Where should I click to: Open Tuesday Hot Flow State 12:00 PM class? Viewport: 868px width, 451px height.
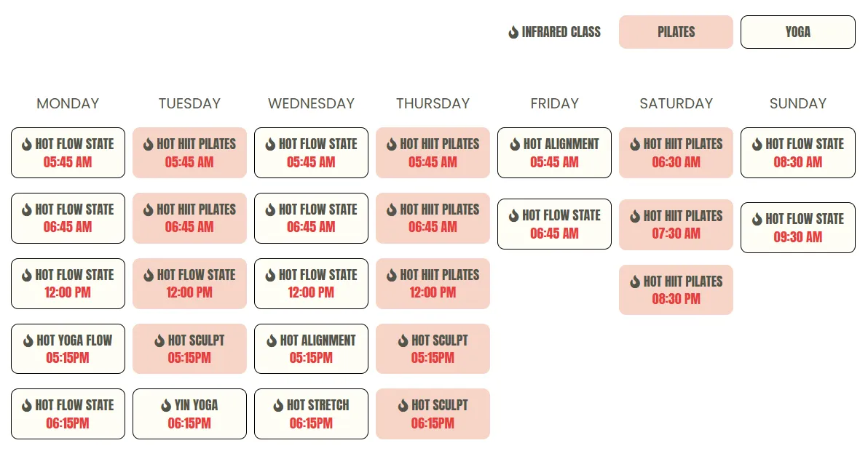pos(189,284)
